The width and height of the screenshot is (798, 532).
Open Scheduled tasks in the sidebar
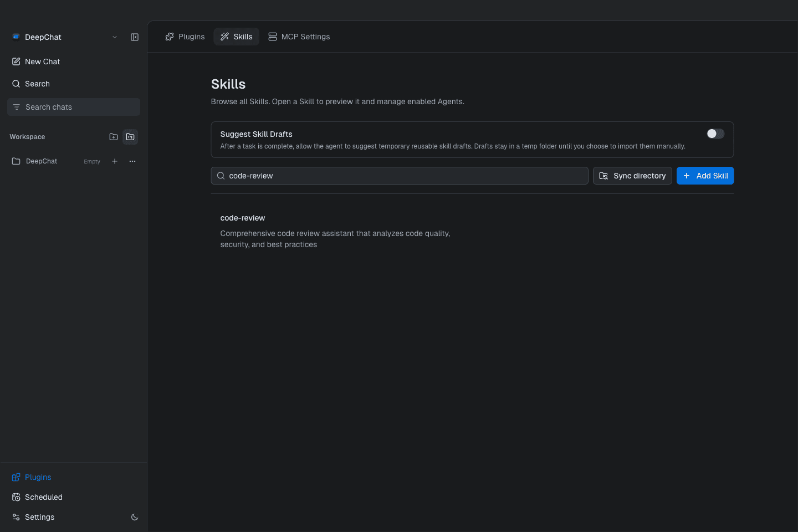(73, 497)
